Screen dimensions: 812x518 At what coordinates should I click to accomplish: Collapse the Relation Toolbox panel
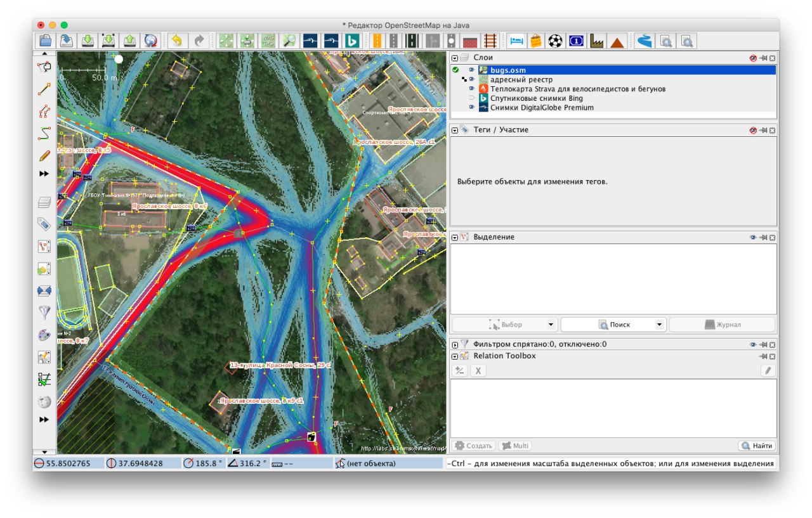point(455,356)
